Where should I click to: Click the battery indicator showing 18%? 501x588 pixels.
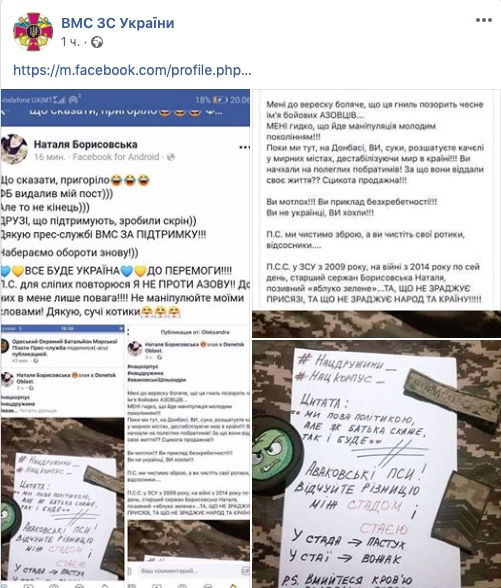pyautogui.click(x=220, y=100)
